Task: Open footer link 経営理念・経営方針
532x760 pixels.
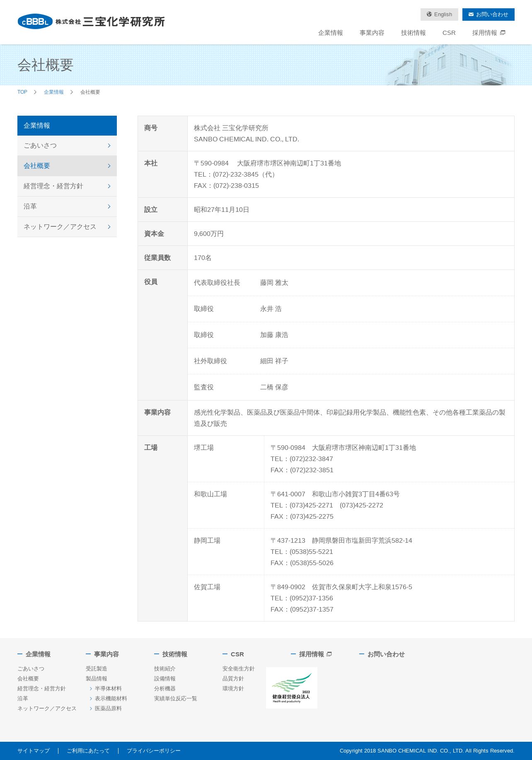Action: point(41,689)
